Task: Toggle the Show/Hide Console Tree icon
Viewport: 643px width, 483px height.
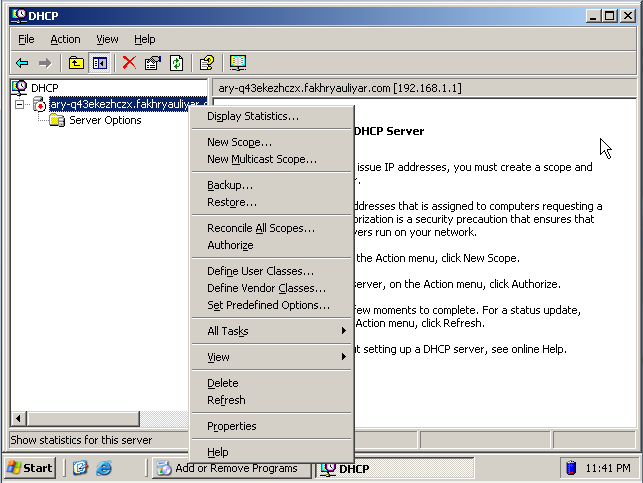Action: coord(100,63)
